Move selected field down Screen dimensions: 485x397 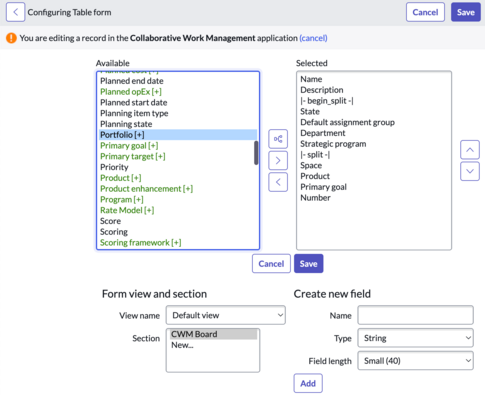pyautogui.click(x=470, y=171)
